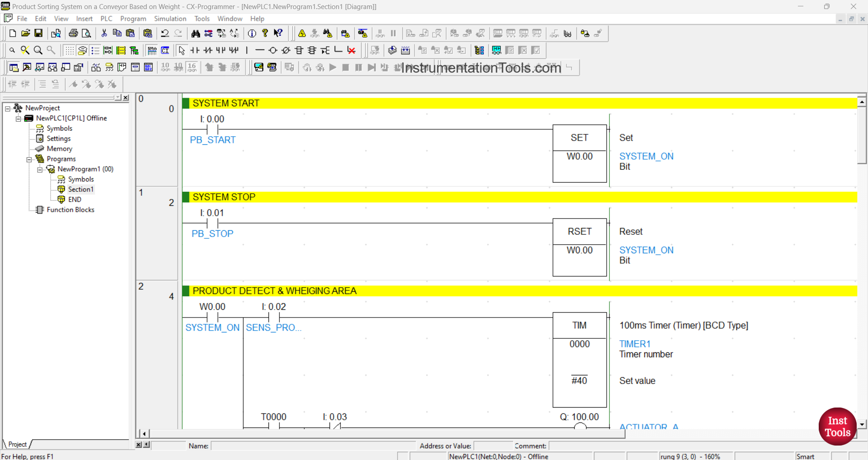The image size is (868, 460).
Task: Click the Cut scissors icon
Action: 104,33
